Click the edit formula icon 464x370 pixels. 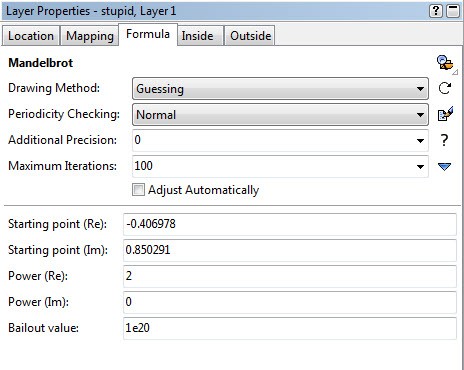pos(445,114)
